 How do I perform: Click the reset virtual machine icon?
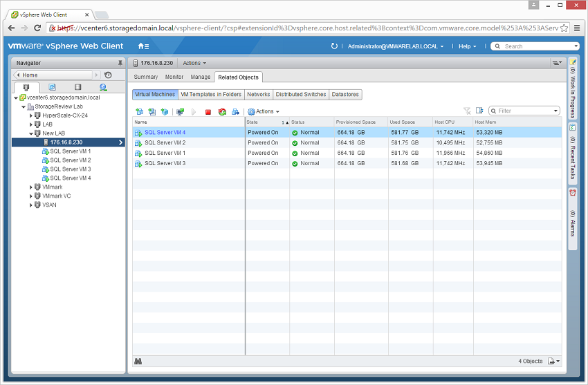tap(222, 111)
